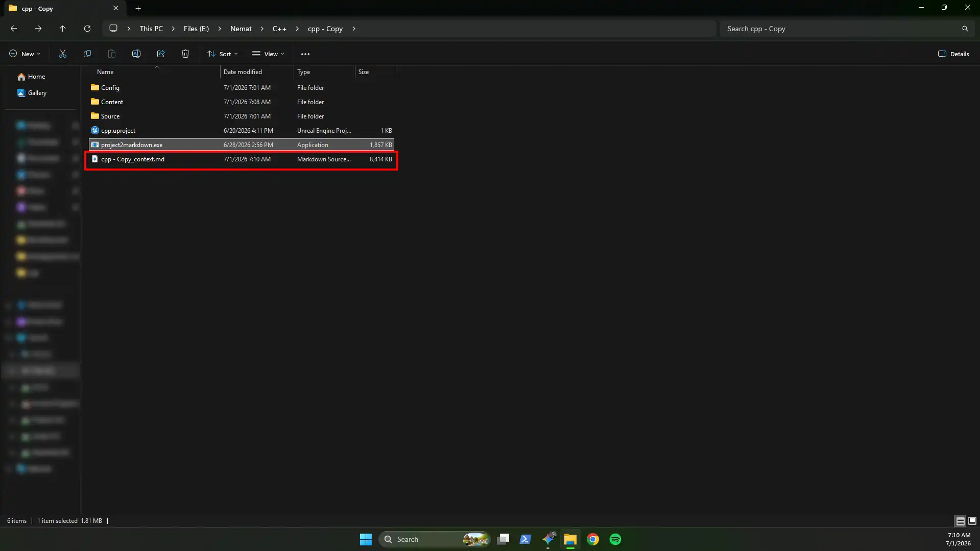Image resolution: width=980 pixels, height=551 pixels.
Task: Select the cpp - Copy tab
Action: [63, 8]
